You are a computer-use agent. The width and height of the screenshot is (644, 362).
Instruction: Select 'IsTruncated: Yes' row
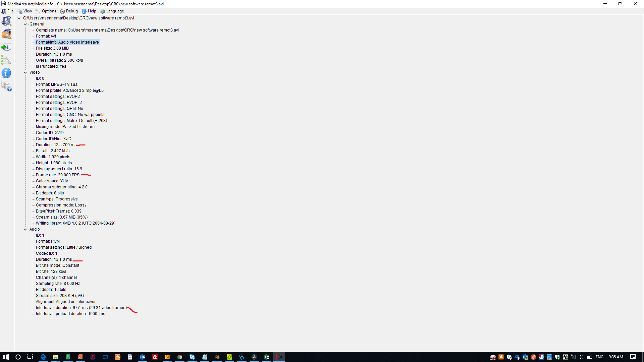(x=51, y=66)
